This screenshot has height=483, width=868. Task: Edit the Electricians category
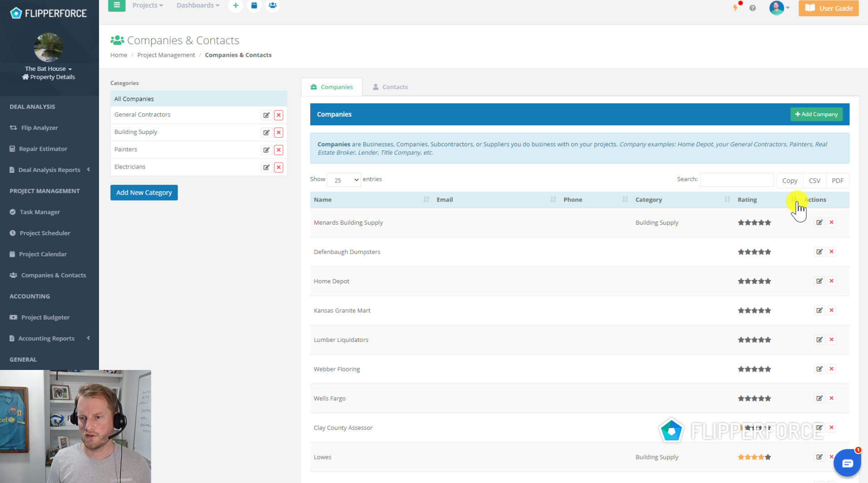tap(266, 168)
